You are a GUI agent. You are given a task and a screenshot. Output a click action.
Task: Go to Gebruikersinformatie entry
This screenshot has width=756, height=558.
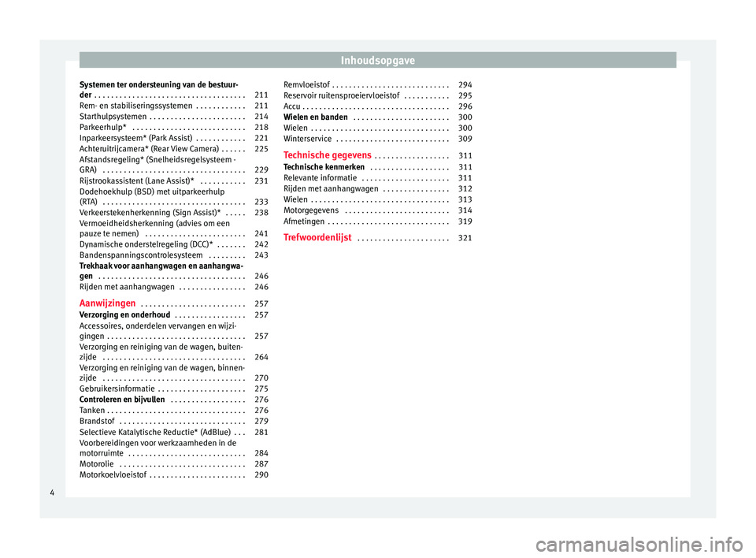[117, 389]
